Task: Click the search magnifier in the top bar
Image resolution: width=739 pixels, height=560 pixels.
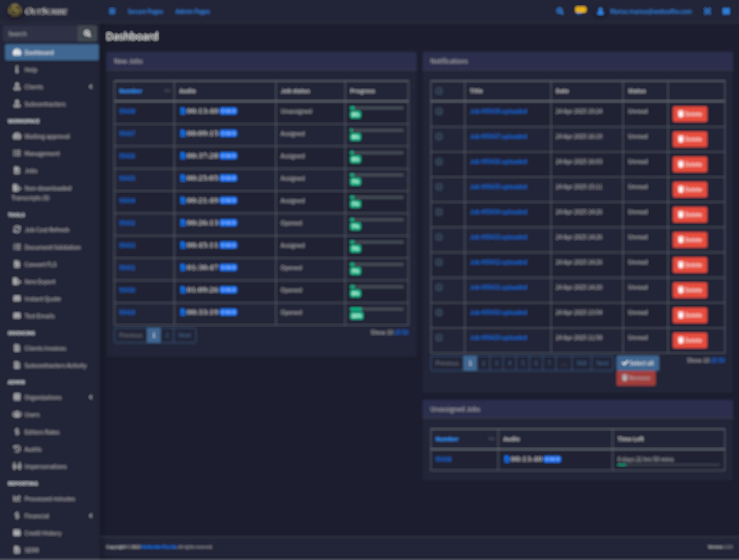Action: (x=559, y=11)
